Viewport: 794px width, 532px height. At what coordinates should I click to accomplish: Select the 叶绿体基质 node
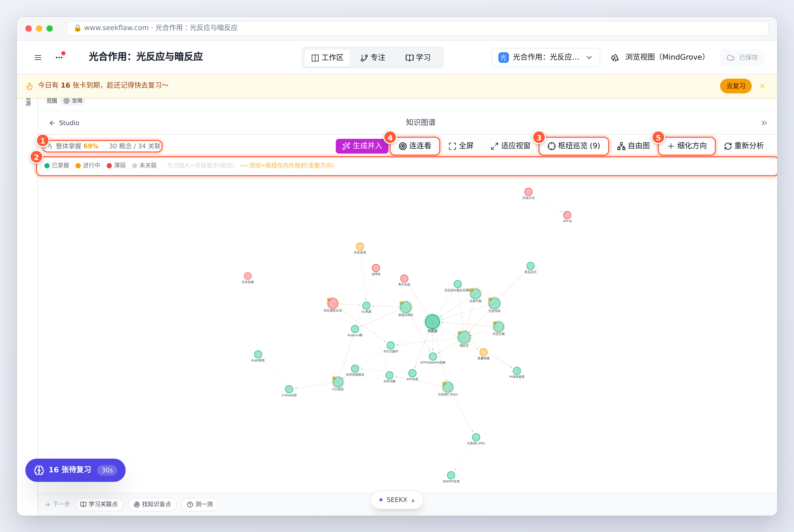tap(517, 371)
